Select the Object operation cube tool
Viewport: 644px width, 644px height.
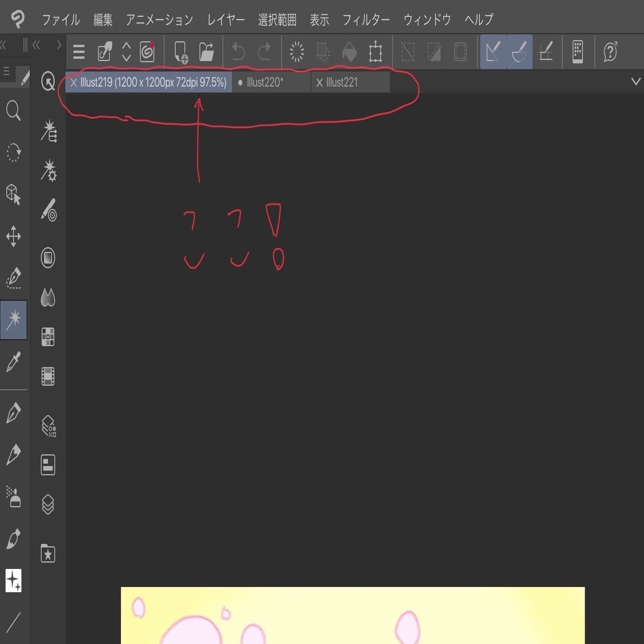(13, 194)
